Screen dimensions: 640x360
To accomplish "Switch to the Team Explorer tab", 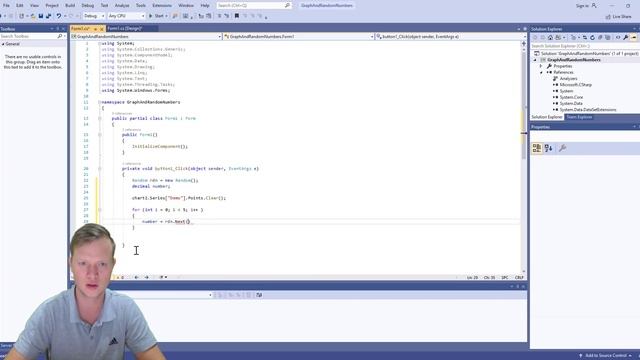I will (x=579, y=117).
